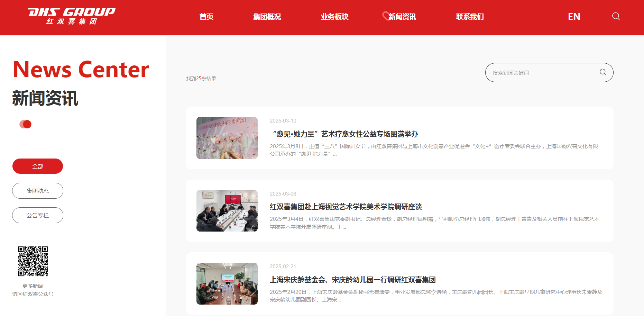Click the 新闻资讯 sidebar heading
This screenshot has height=316, width=644.
pyautogui.click(x=45, y=98)
